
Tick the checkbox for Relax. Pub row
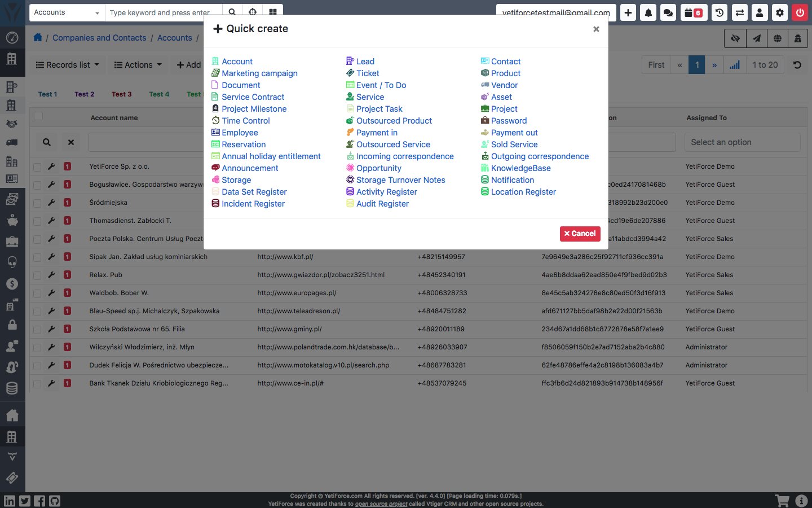coord(37,275)
